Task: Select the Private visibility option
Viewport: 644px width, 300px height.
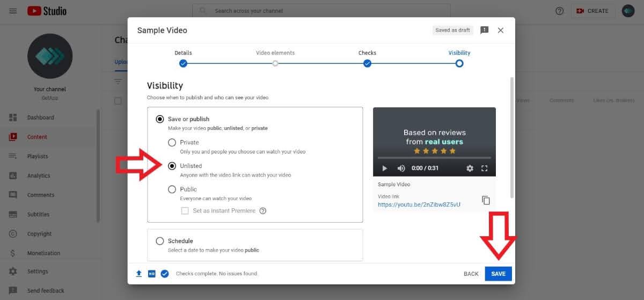Action: pyautogui.click(x=172, y=142)
